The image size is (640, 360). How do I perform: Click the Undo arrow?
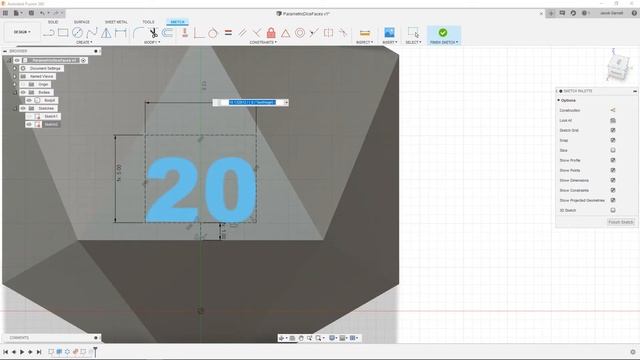42,13
